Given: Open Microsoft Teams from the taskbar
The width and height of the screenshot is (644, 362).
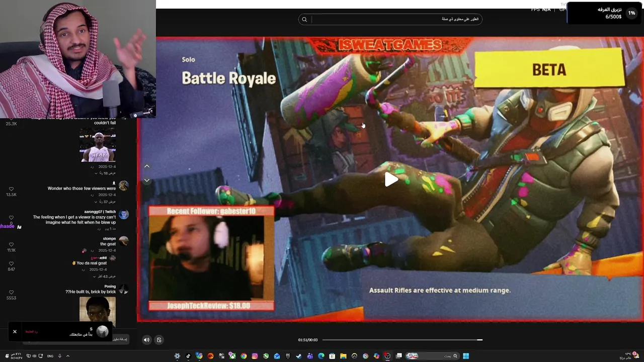Looking at the screenshot, I should [x=310, y=356].
